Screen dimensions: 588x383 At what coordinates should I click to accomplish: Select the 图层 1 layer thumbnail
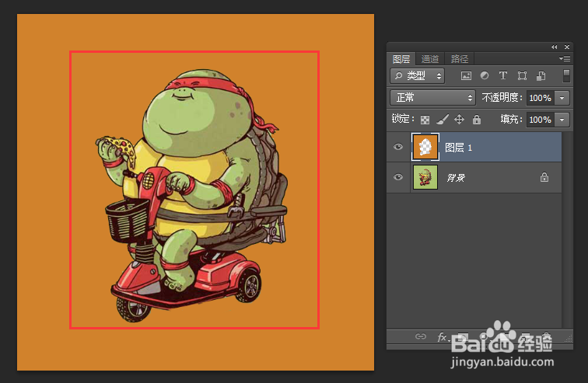point(425,147)
